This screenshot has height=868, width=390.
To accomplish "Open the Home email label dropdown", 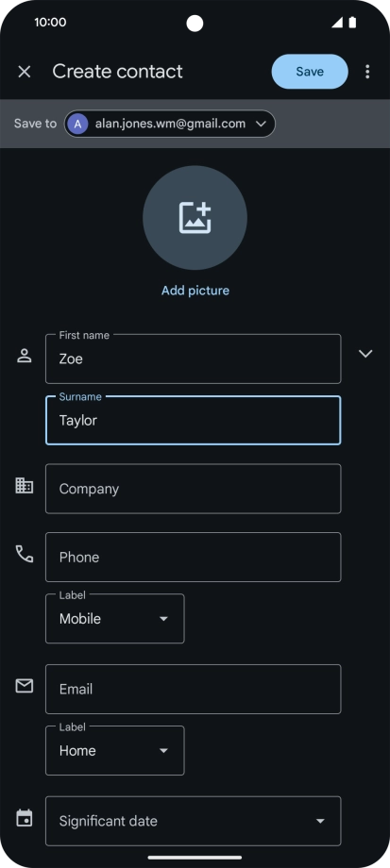I will [x=114, y=750].
